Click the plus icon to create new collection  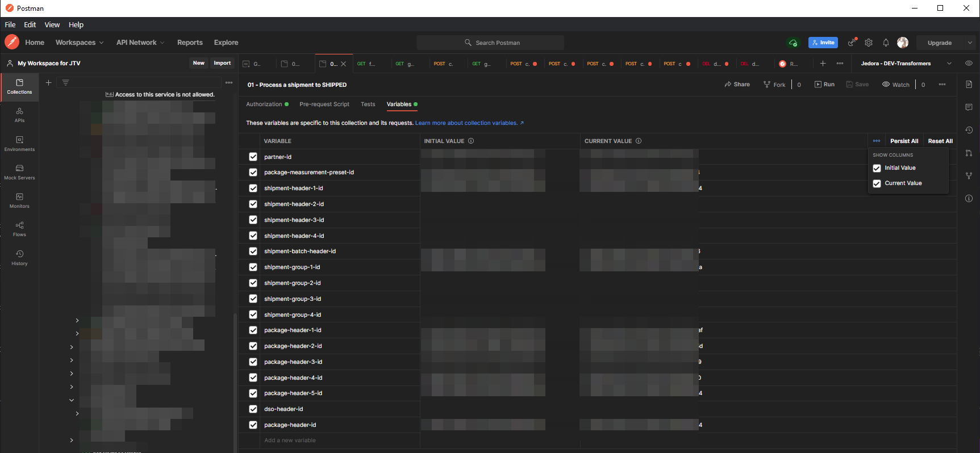(x=49, y=82)
